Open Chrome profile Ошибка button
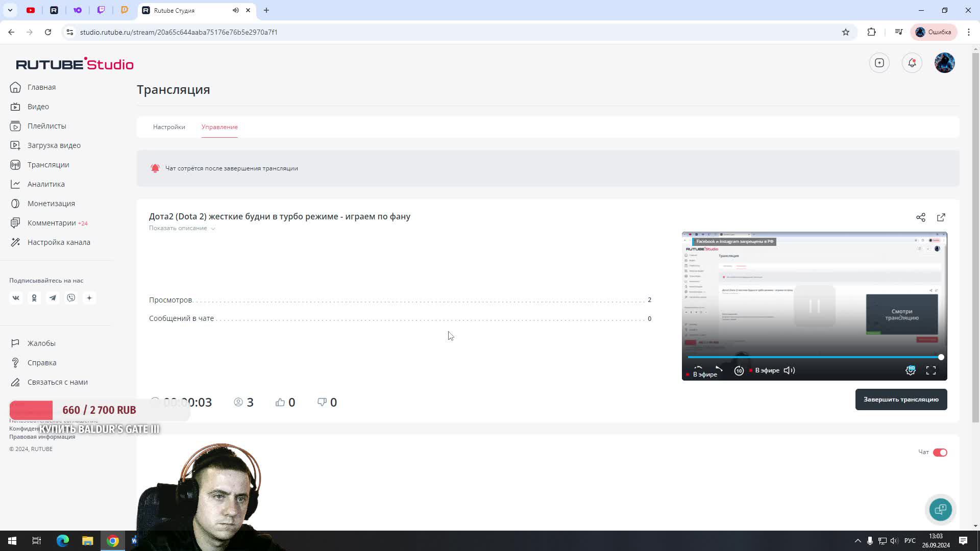The width and height of the screenshot is (980, 551). [933, 32]
